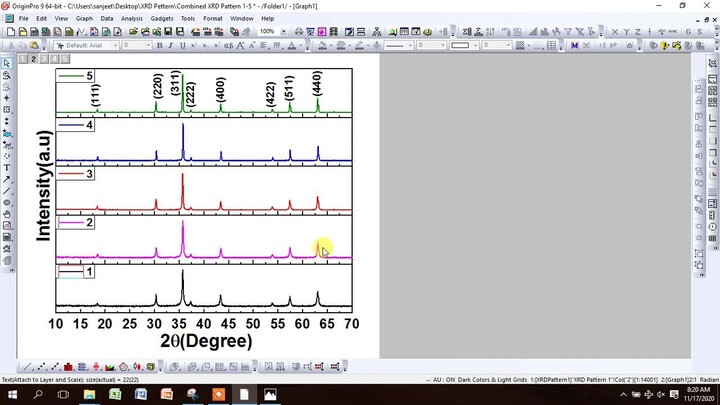The width and height of the screenshot is (720, 405).
Task: Click the Set as Z column icon
Action: [638, 32]
